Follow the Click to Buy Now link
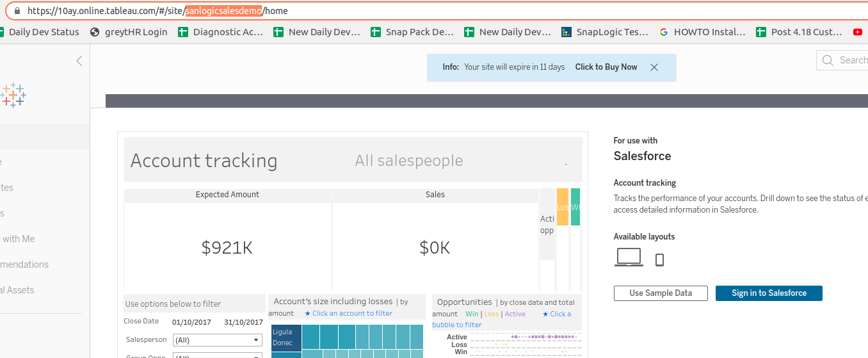 pos(606,67)
